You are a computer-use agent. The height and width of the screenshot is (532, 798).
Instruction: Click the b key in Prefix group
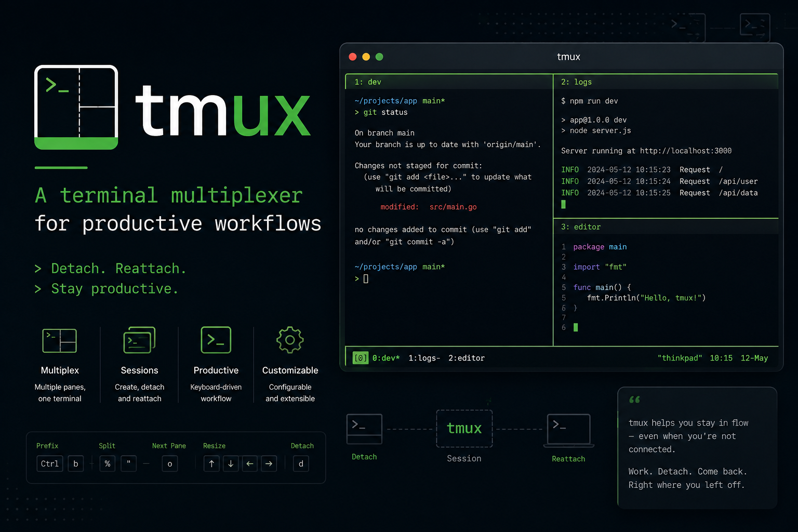point(76,464)
